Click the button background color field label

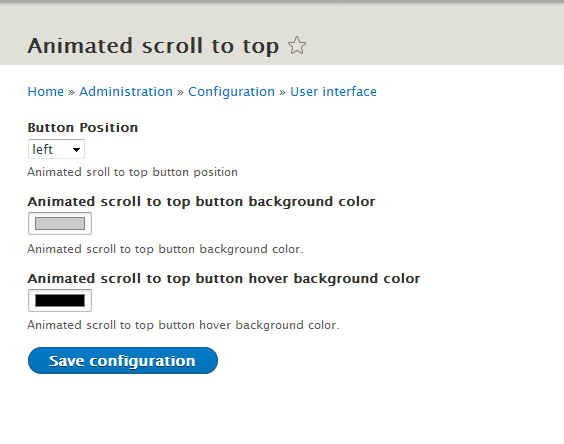tap(201, 202)
